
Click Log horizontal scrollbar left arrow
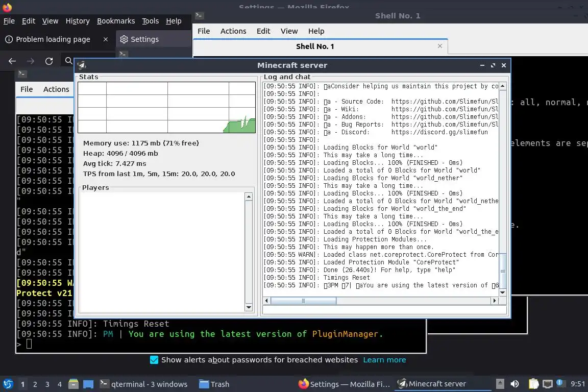[266, 301]
